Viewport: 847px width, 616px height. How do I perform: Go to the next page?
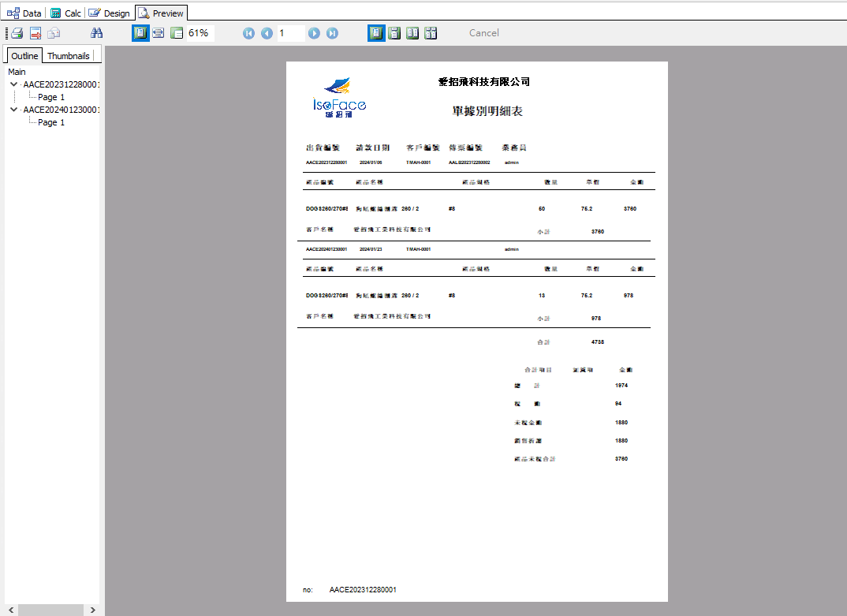(x=314, y=33)
